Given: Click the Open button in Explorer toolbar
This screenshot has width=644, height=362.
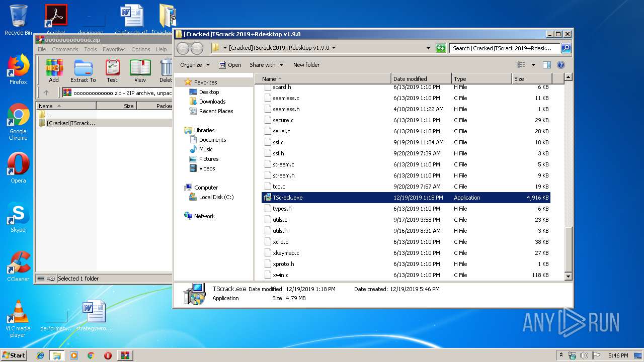Looking at the screenshot, I should point(230,65).
